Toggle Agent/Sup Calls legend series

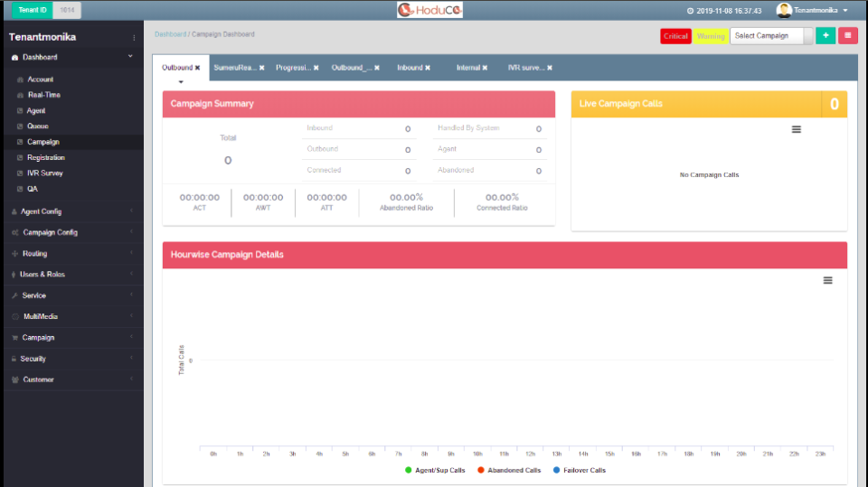(x=435, y=471)
